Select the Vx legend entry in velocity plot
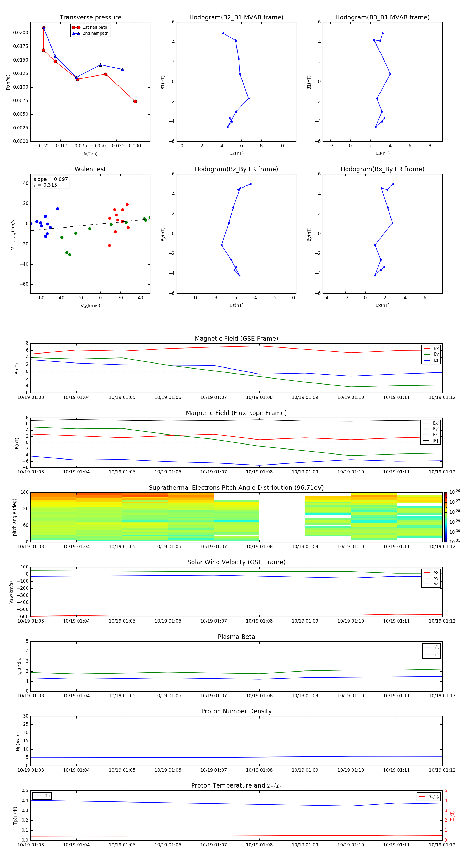 (x=431, y=572)
